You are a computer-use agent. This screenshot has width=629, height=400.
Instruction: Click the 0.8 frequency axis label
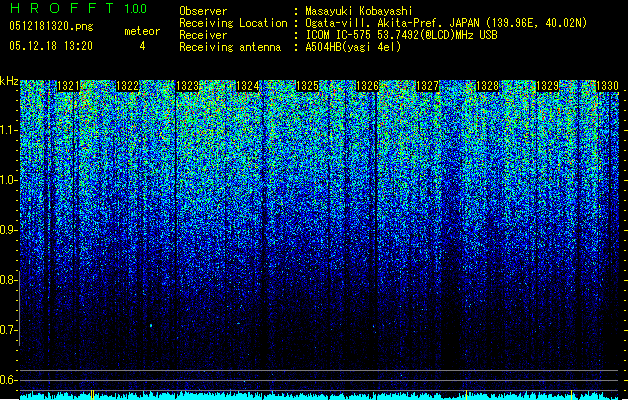point(8,280)
